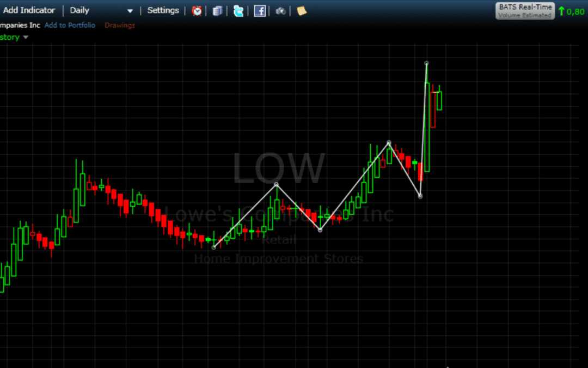
Task: Click the Add to Portfolio link
Action: (x=70, y=25)
